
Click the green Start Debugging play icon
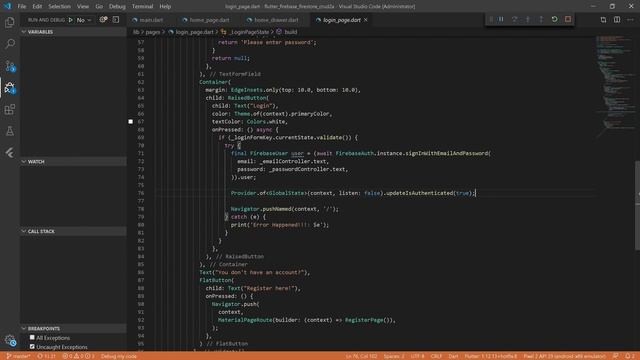tap(71, 20)
